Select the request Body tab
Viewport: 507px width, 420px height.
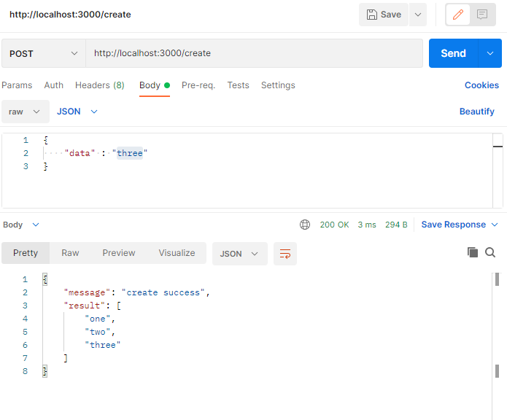pyautogui.click(x=155, y=85)
